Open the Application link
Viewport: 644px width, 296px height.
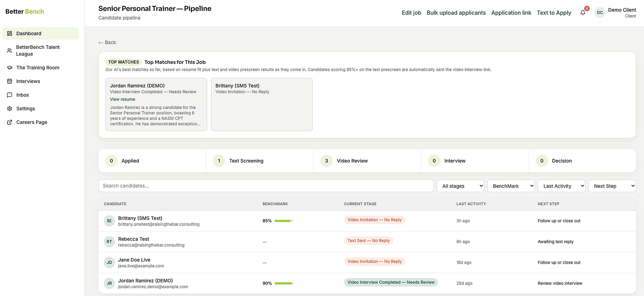[x=511, y=13]
